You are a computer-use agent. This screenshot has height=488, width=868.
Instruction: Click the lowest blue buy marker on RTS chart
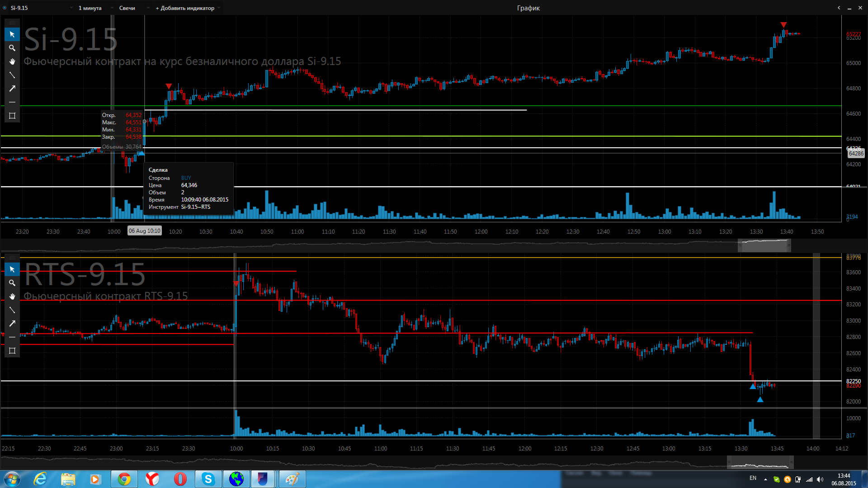point(760,399)
